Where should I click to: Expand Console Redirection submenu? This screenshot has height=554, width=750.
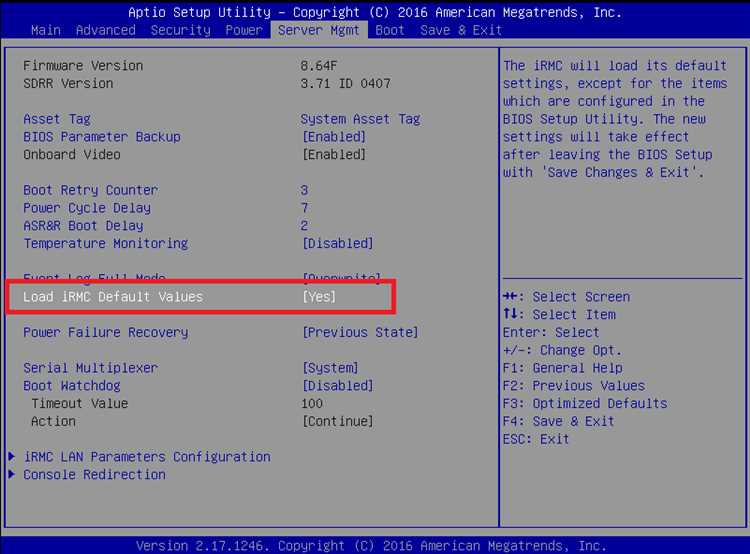(x=94, y=475)
